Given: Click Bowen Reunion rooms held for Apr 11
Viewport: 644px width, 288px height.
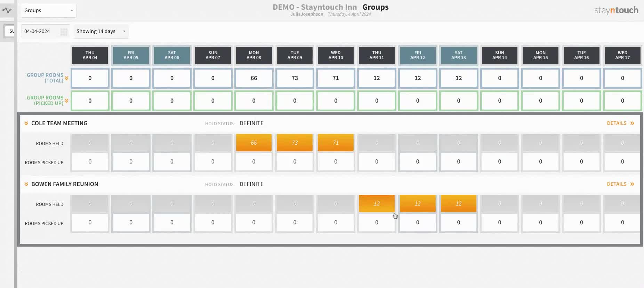Looking at the screenshot, I should tap(377, 203).
